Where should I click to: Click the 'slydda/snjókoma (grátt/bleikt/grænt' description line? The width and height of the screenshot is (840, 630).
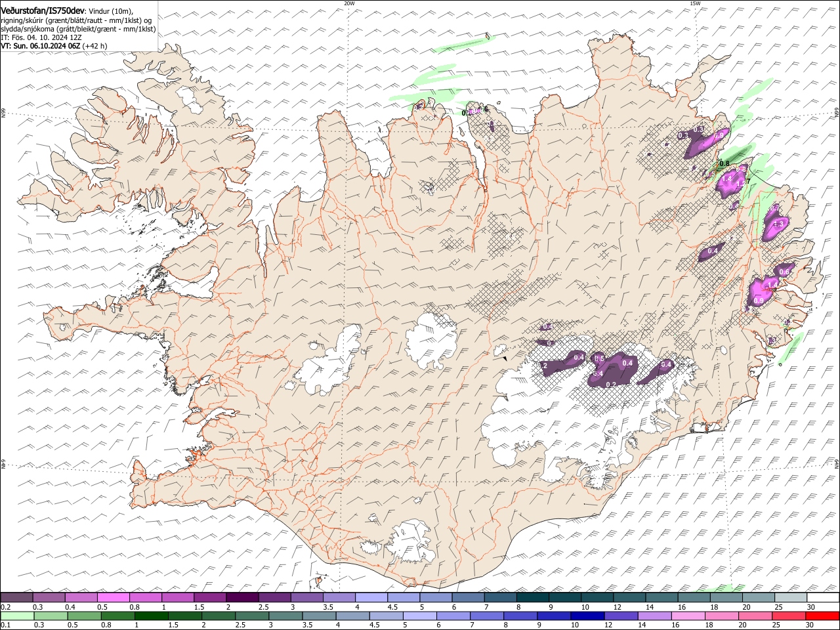tap(78, 29)
